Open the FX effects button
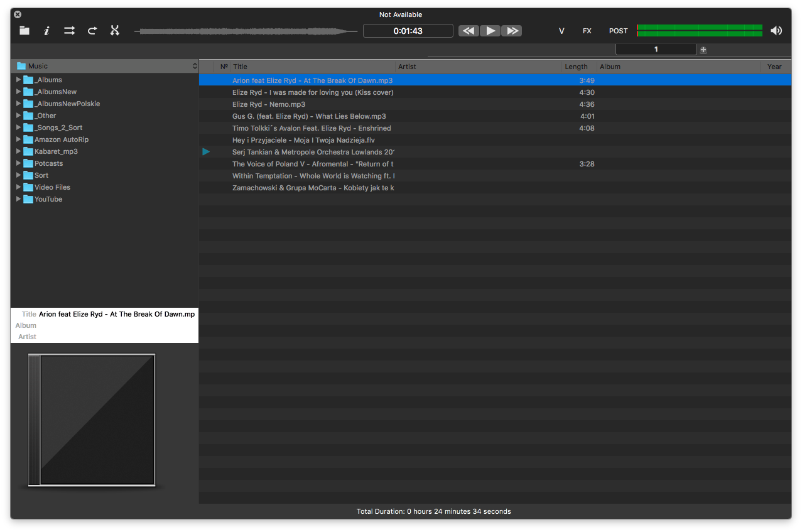 [x=587, y=31]
